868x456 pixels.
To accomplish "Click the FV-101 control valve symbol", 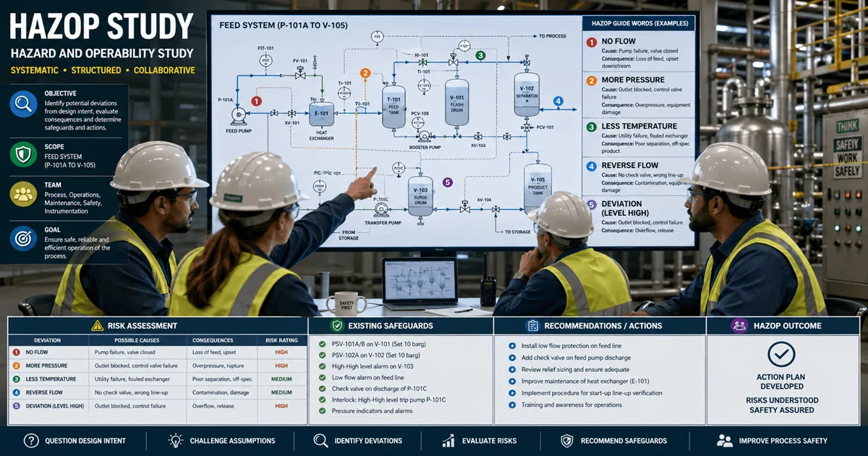I will [299, 73].
